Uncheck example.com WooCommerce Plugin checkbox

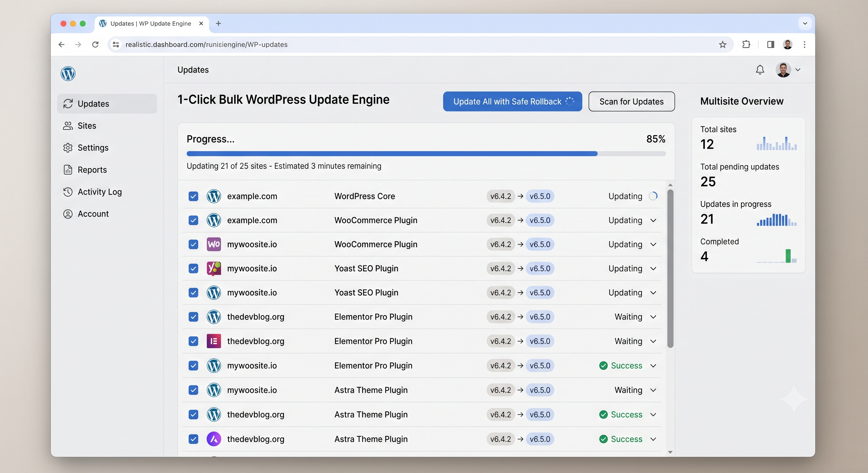pos(193,220)
